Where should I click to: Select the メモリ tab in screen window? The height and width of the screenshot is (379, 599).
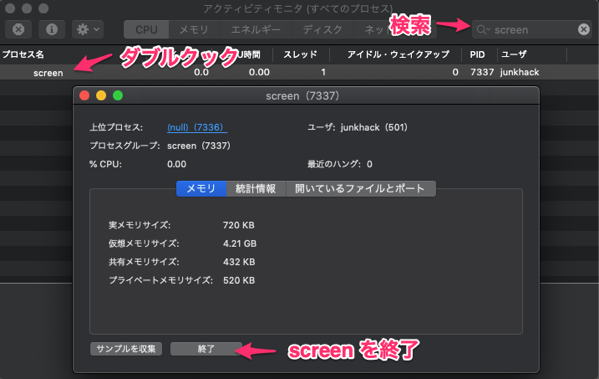(201, 188)
